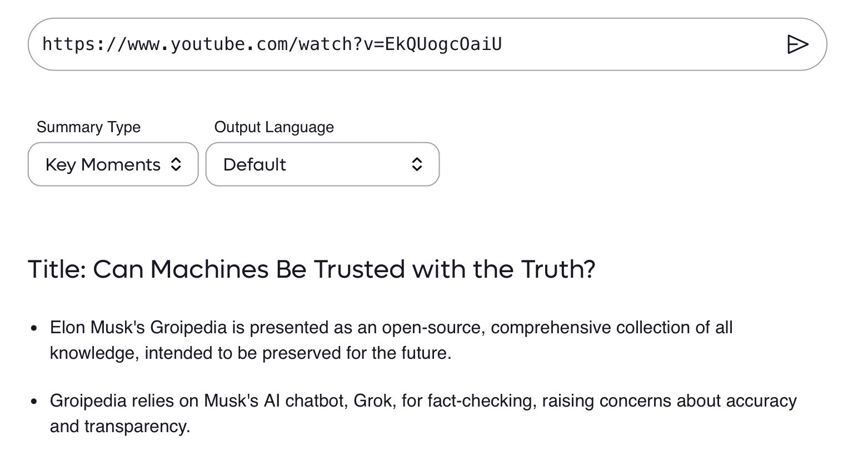Expand the Default output language dropdown
This screenshot has width=868, height=451.
[x=322, y=164]
